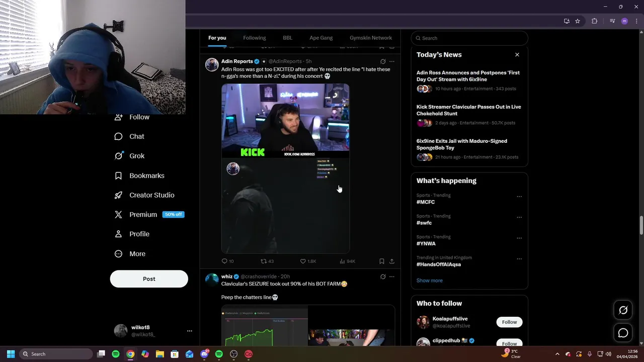Click the page vertical scrollbar thumb
The width and height of the screenshot is (644, 362).
click(641, 225)
